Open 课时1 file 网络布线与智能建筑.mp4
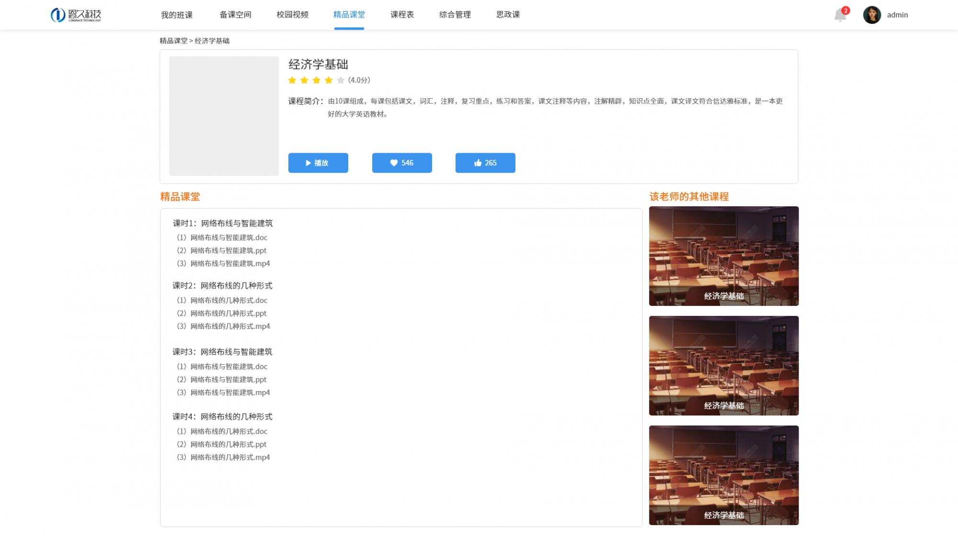This screenshot has width=958, height=560. click(x=223, y=263)
